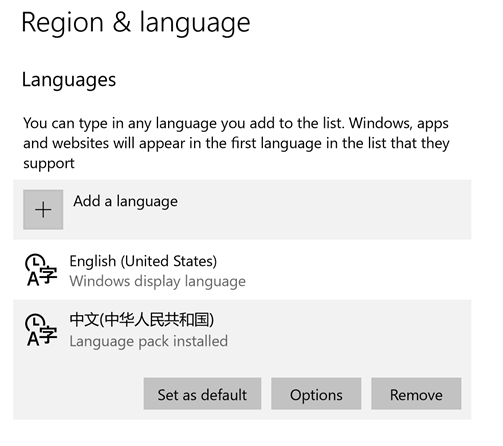Click the 'Languages' section heading

click(69, 80)
